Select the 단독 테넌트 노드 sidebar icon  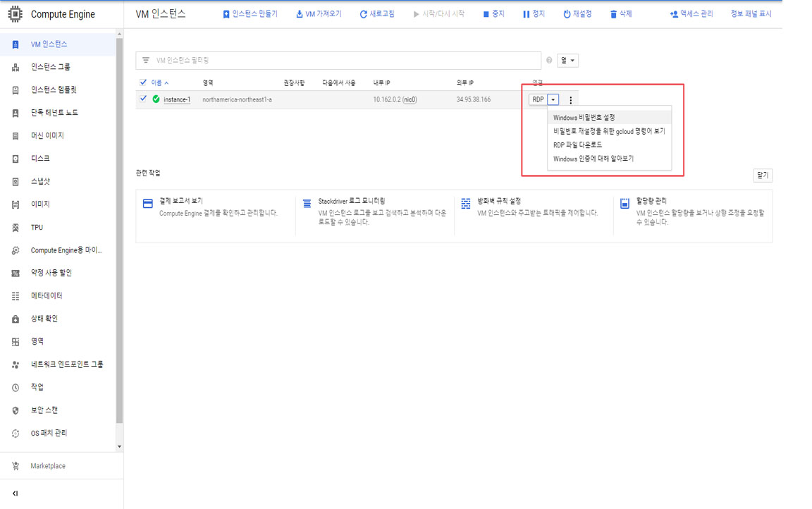tap(16, 113)
